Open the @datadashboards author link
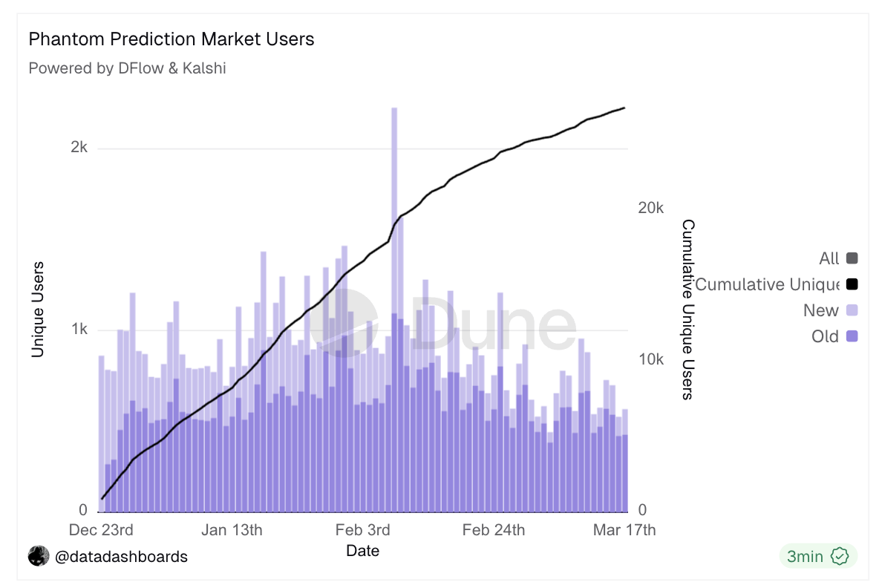Viewport: 882px width, 588px height. tap(121, 556)
